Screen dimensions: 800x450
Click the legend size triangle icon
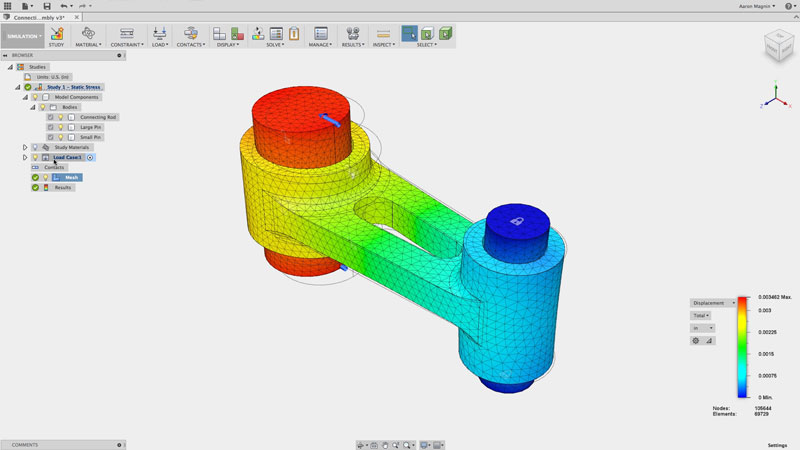point(709,341)
